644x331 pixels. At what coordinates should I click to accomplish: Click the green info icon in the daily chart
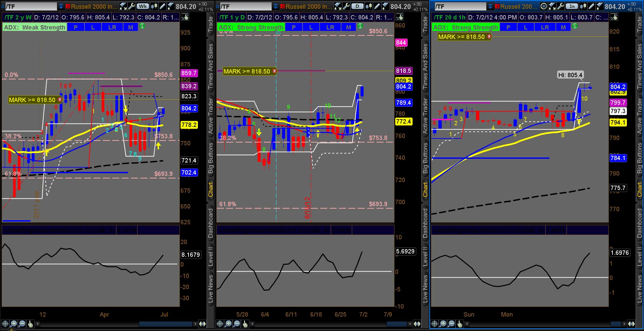[x=360, y=26]
